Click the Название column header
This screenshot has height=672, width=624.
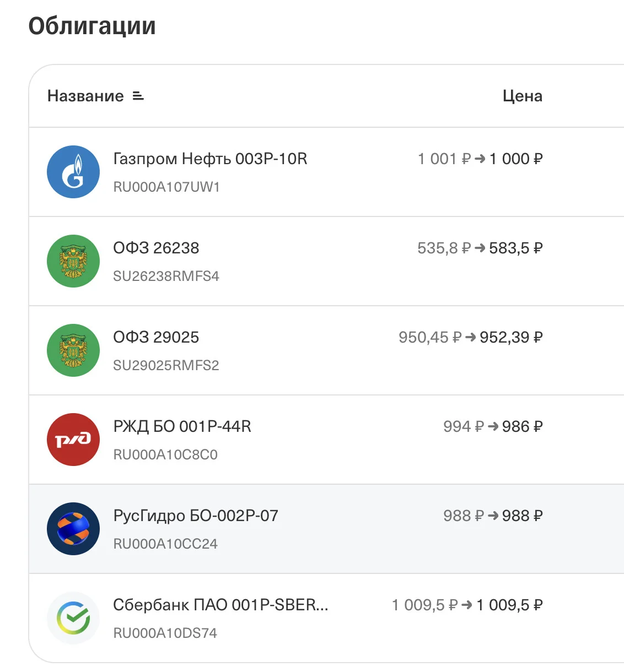point(85,96)
